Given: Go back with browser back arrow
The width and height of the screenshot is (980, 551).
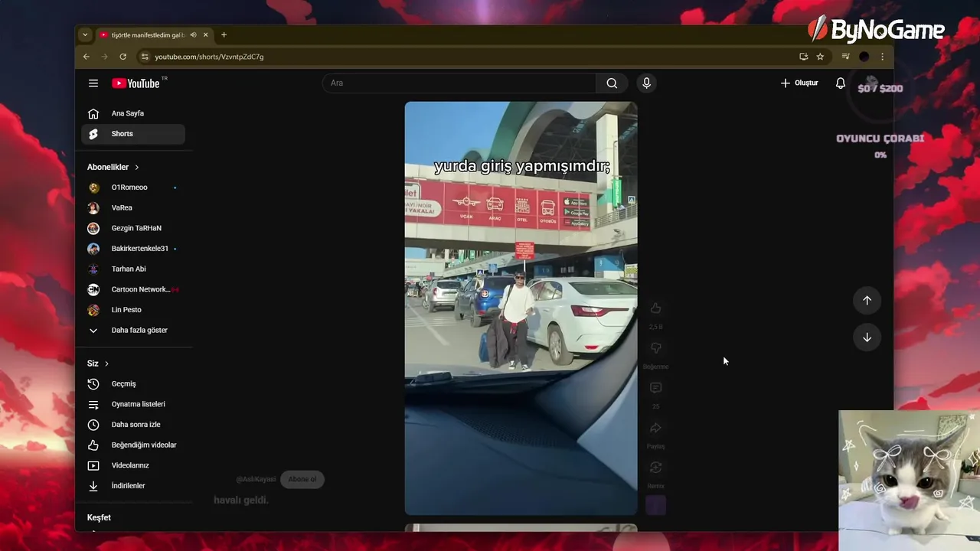Looking at the screenshot, I should (87, 57).
